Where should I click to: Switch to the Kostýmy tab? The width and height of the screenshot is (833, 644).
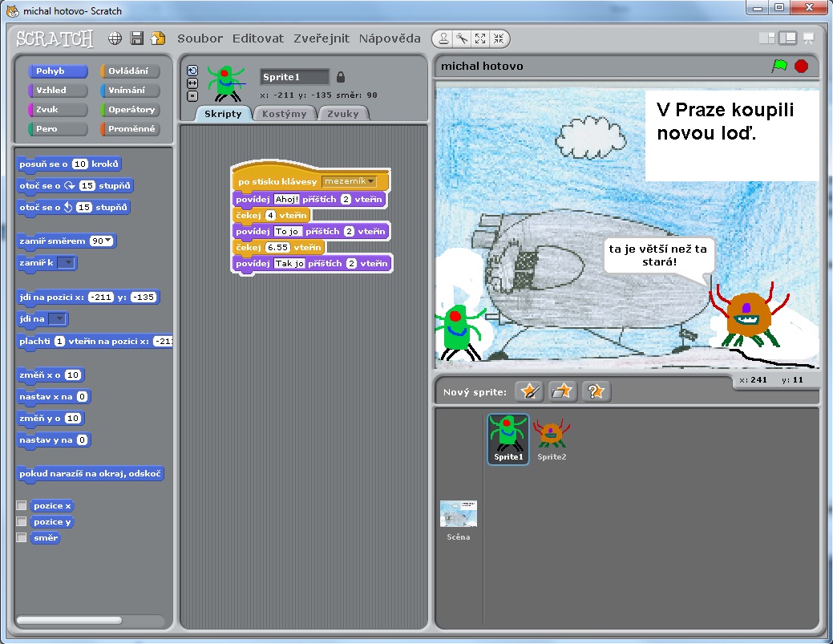tap(285, 114)
